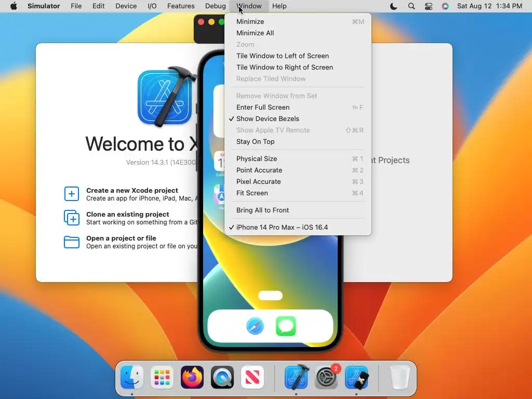Open Launchpad in the Dock
This screenshot has width=532, height=399.
pyautogui.click(x=162, y=377)
